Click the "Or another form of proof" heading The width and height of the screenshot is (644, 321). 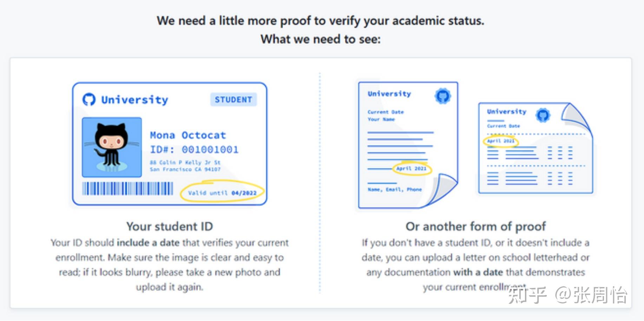pos(475,227)
